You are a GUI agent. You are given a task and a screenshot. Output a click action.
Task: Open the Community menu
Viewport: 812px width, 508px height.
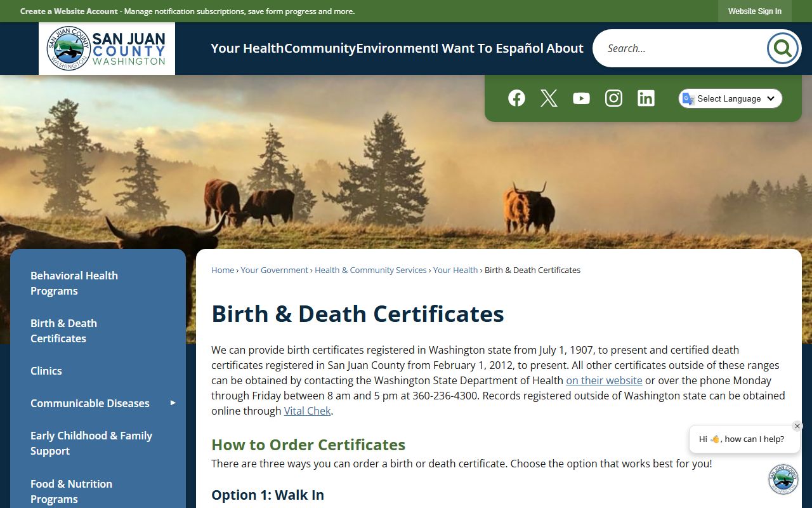(x=320, y=48)
